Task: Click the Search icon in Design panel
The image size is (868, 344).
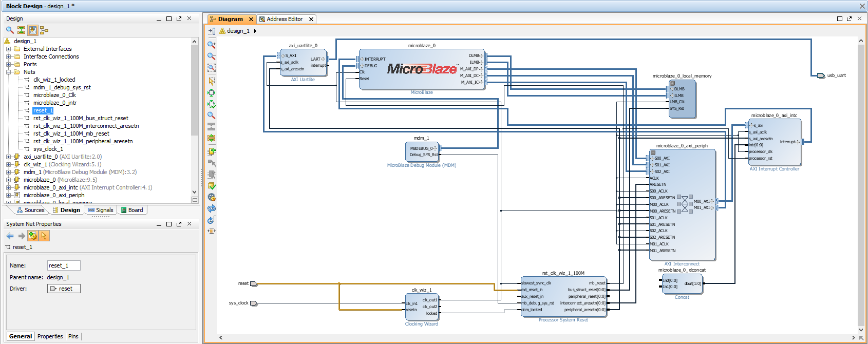Action: (10, 30)
